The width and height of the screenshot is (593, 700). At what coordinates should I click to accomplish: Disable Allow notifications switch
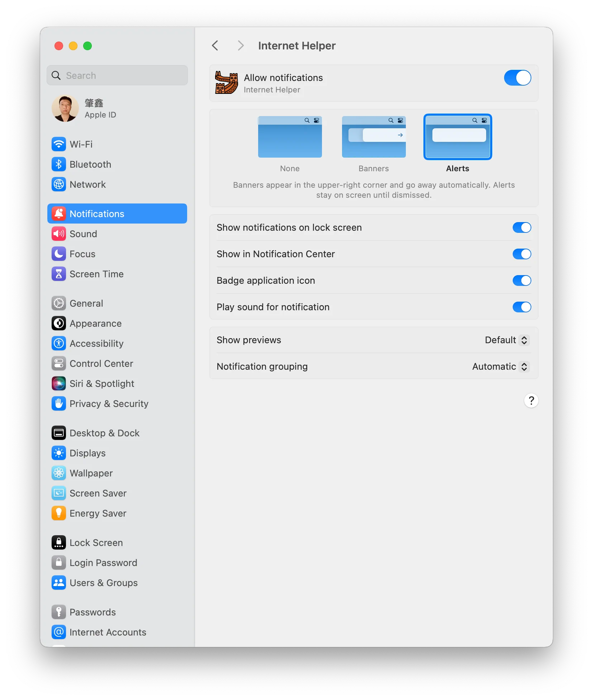tap(517, 78)
